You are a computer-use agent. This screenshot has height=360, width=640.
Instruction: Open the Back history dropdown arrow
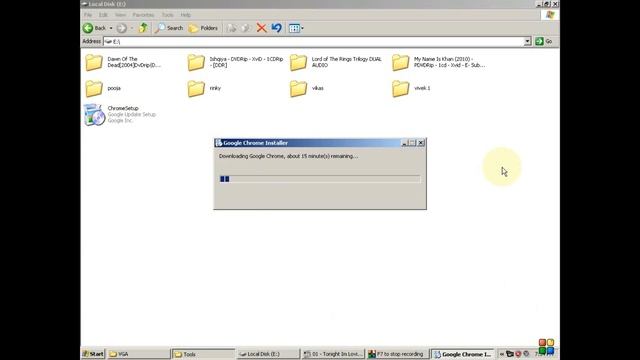coord(111,28)
